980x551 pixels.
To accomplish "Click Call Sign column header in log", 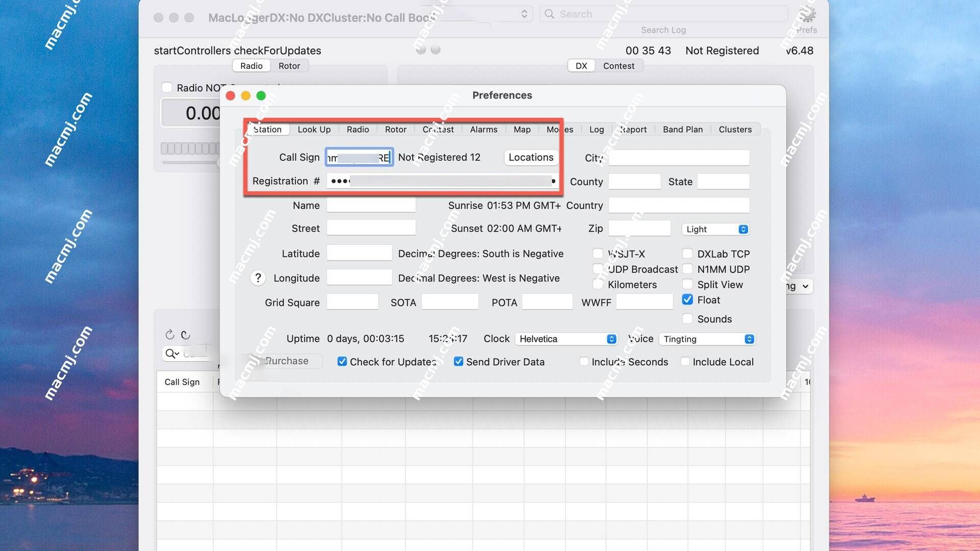I will point(182,382).
